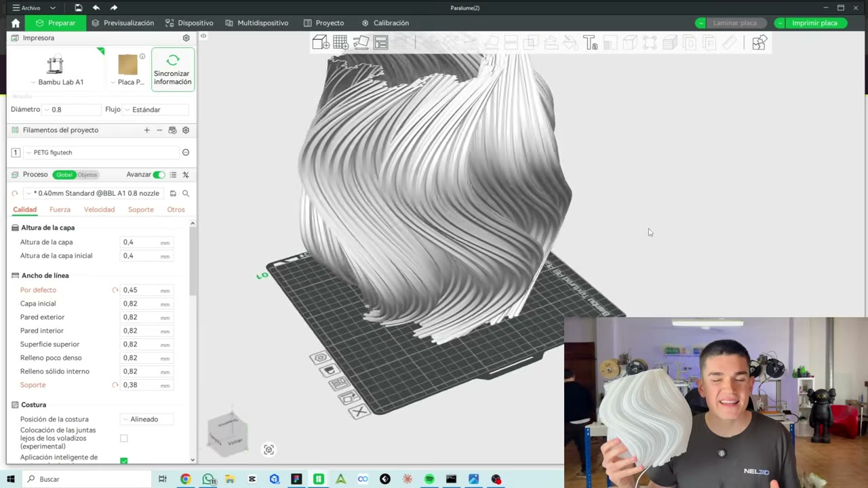Go to the Home screen
Screen dimensions: 868x488
click(16, 23)
